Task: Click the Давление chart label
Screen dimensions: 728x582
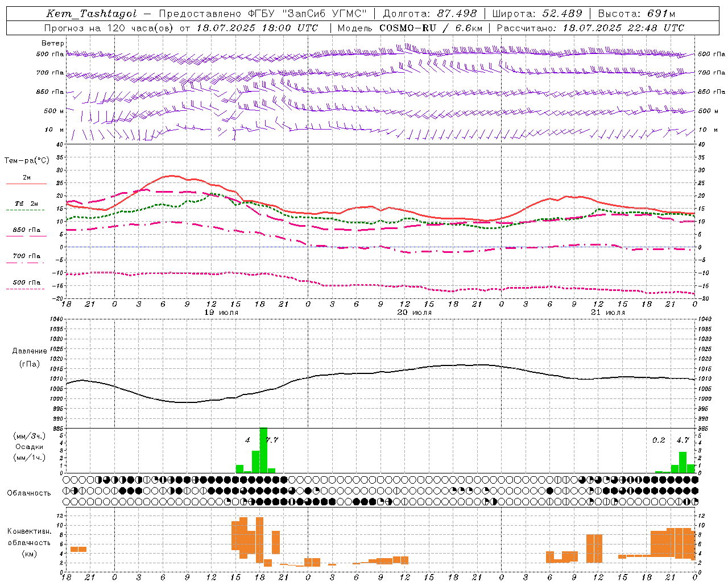Action: coord(30,351)
